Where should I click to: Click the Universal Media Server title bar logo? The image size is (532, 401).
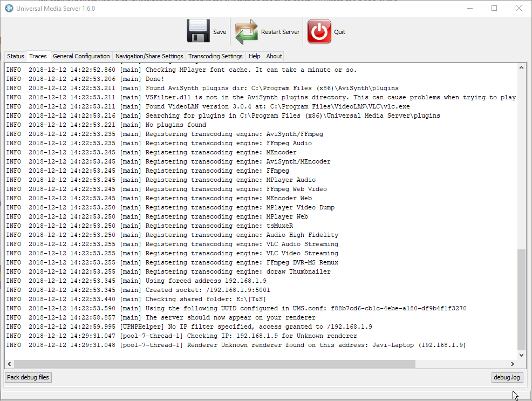coord(9,8)
